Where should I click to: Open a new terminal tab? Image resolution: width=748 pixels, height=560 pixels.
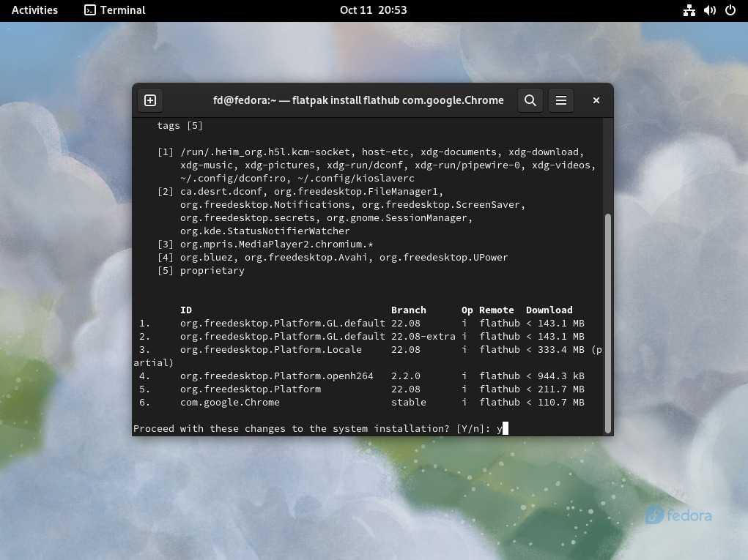pos(149,100)
